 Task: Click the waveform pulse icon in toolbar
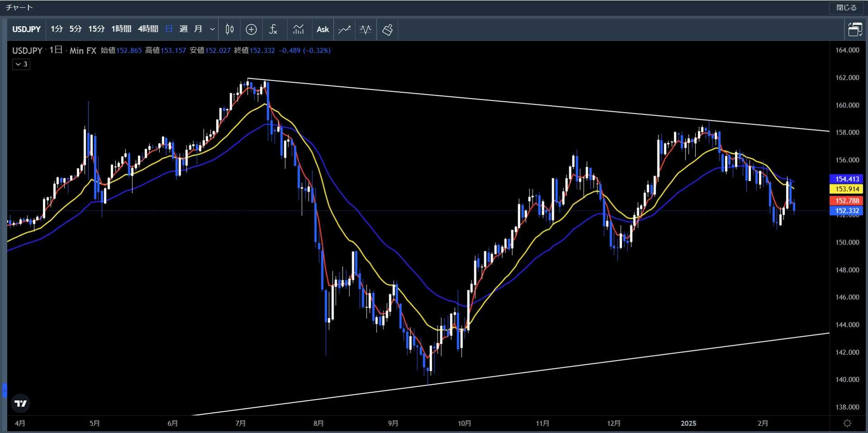pyautogui.click(x=366, y=29)
